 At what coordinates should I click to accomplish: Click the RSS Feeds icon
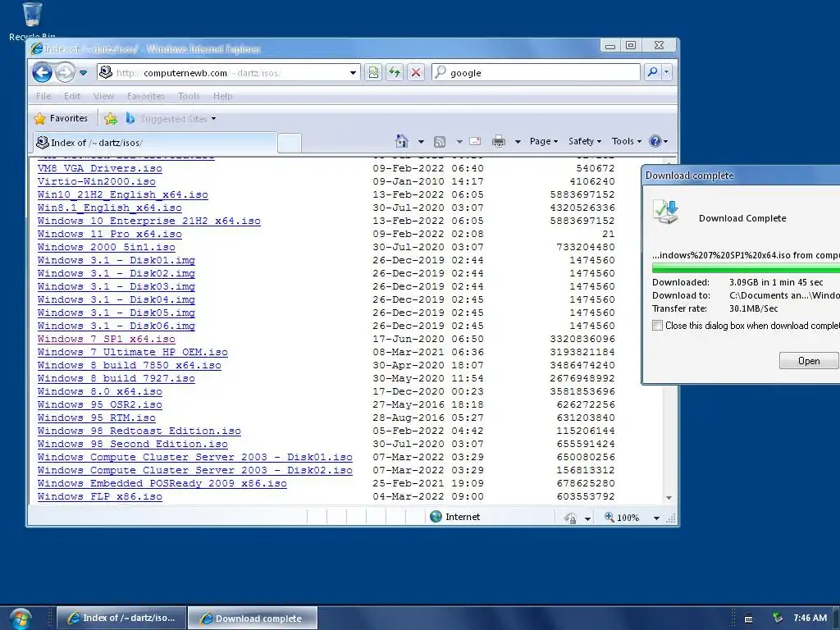pyautogui.click(x=440, y=141)
